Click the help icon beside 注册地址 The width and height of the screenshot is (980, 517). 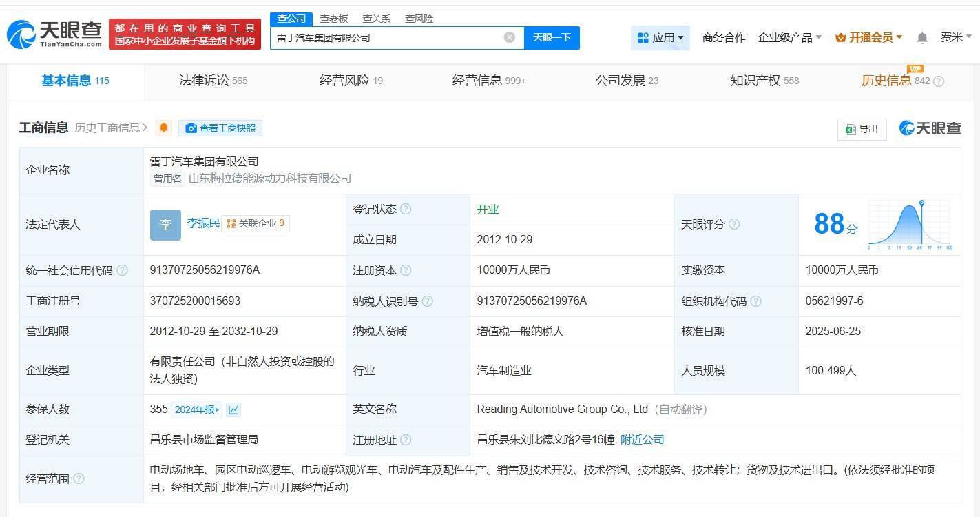406,440
